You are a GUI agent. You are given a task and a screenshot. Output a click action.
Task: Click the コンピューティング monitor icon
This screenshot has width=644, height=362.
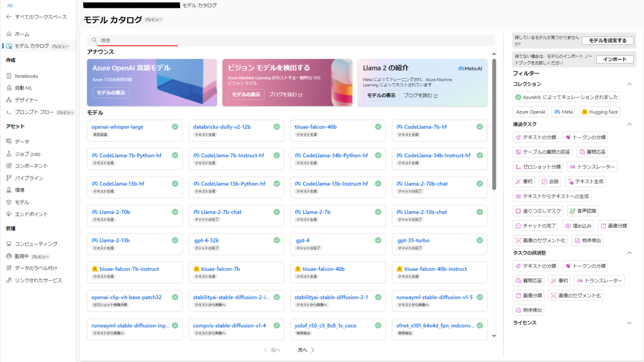9,244
